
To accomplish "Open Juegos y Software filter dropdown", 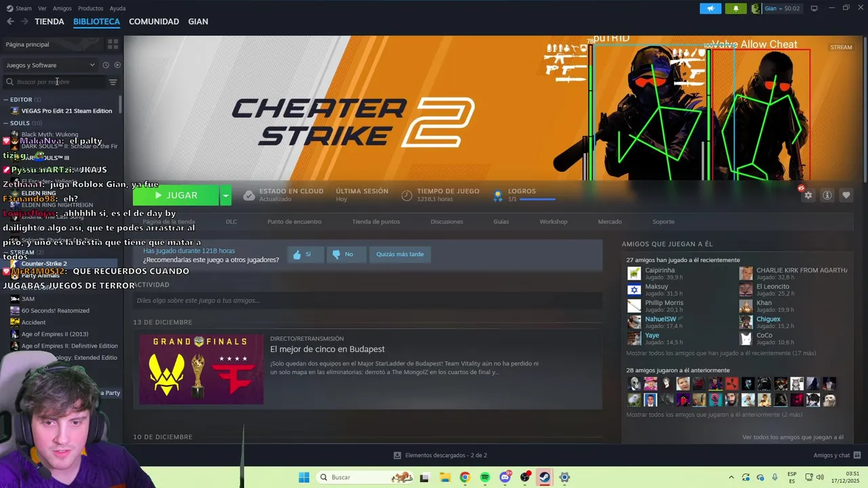I will coord(51,65).
